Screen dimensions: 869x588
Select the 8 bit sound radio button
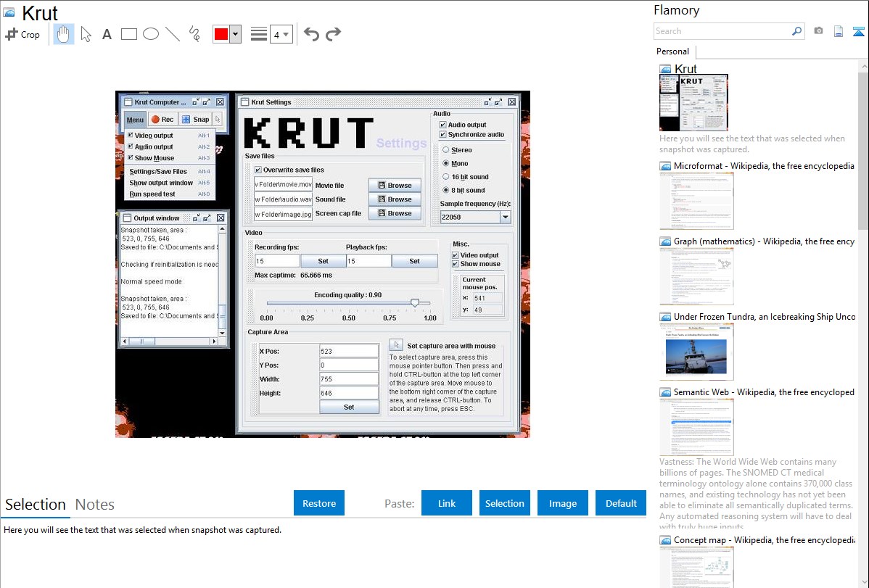pos(445,189)
